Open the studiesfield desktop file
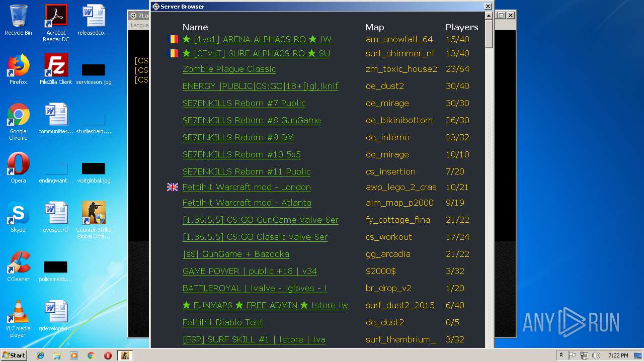This screenshot has height=362, width=644. (94, 124)
